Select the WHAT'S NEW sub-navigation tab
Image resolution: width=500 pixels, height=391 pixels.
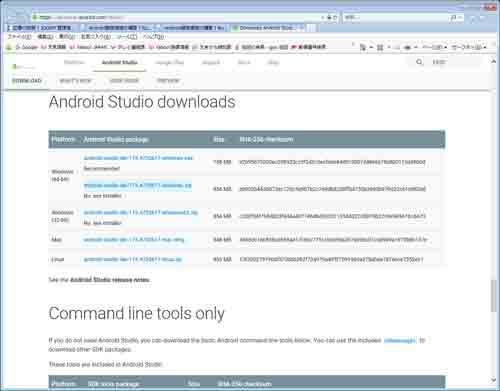tap(75, 81)
